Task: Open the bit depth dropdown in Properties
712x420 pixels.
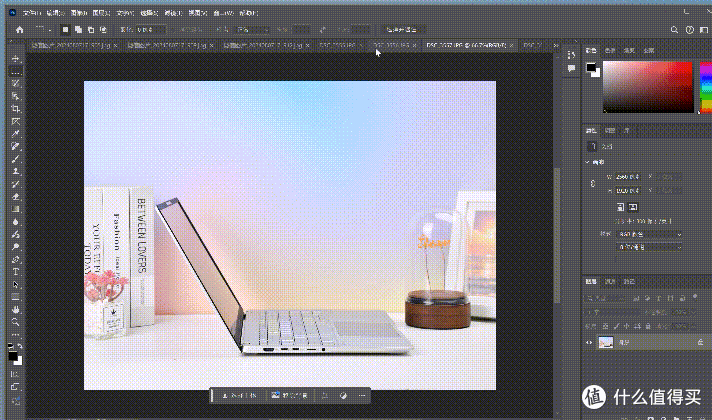Action: click(x=649, y=247)
